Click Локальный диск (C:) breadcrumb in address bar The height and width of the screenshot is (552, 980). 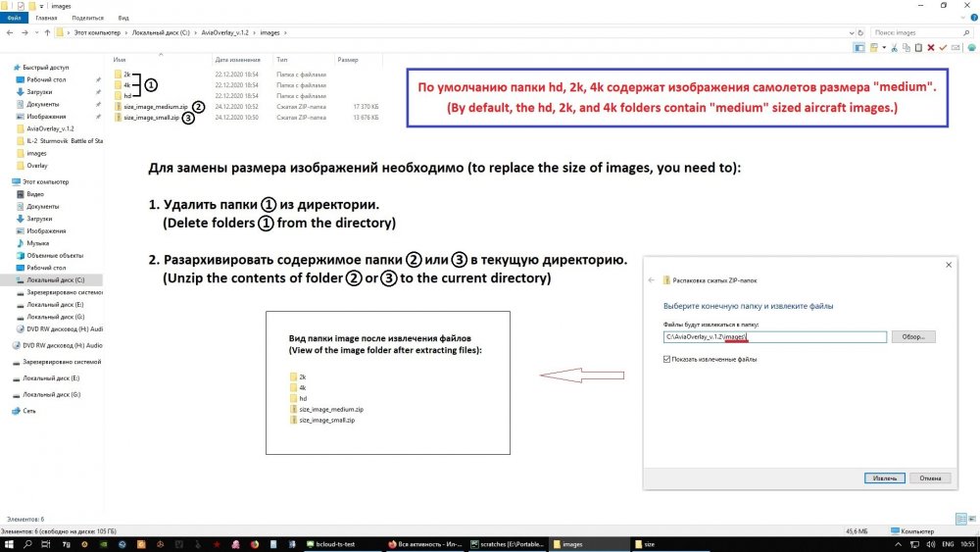click(x=161, y=32)
